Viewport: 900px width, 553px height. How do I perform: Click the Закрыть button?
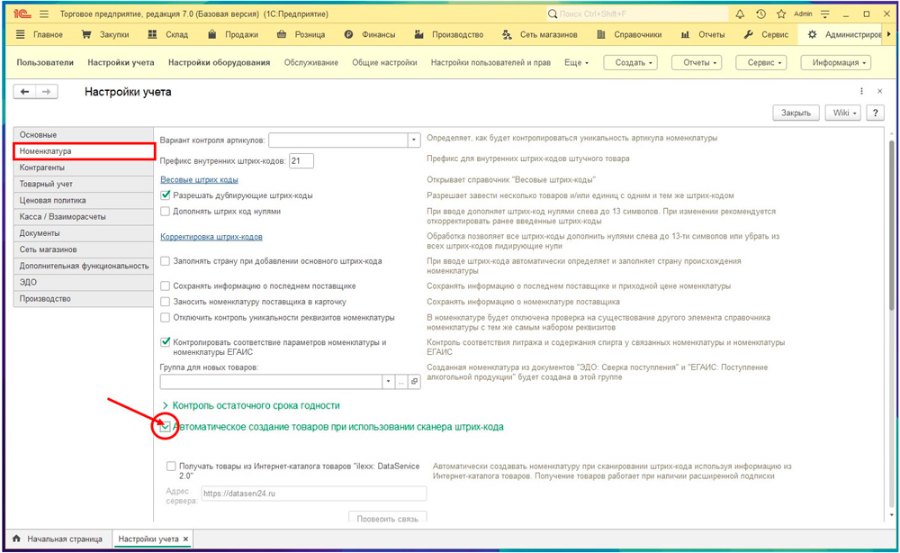click(x=796, y=113)
